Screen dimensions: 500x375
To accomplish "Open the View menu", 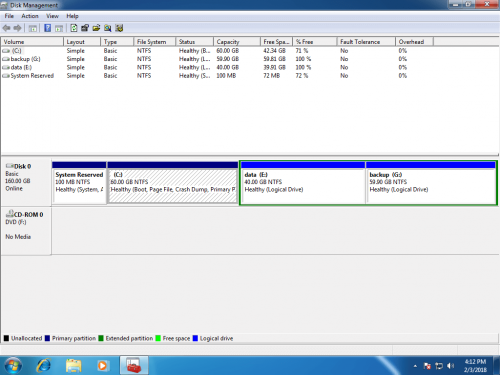I will (52, 16).
